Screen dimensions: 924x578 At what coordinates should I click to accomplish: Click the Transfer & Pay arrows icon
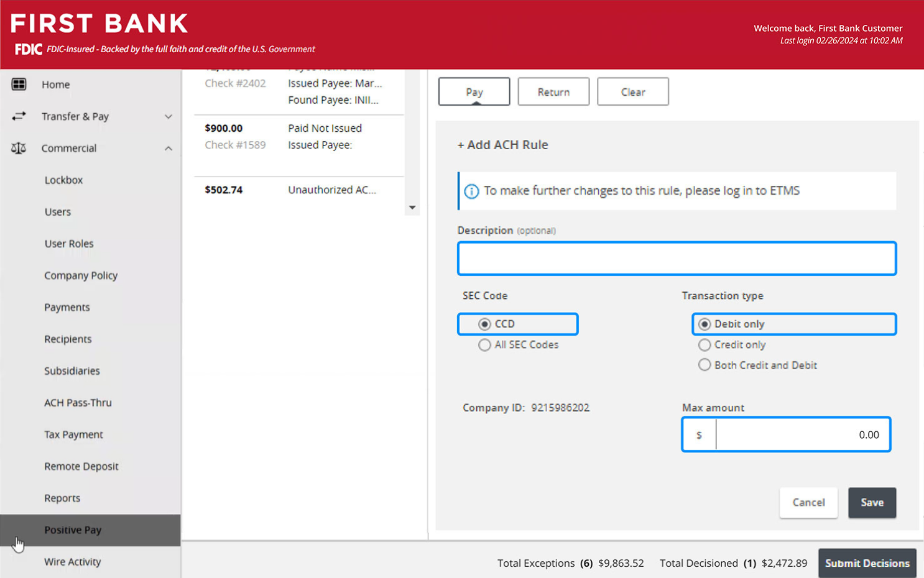pyautogui.click(x=19, y=116)
